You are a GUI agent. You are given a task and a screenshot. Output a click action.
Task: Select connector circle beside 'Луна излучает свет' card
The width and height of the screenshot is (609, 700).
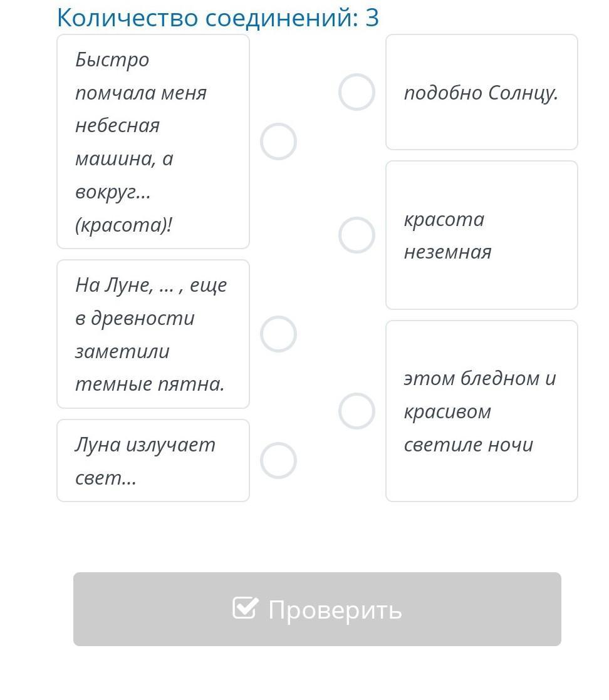click(278, 460)
